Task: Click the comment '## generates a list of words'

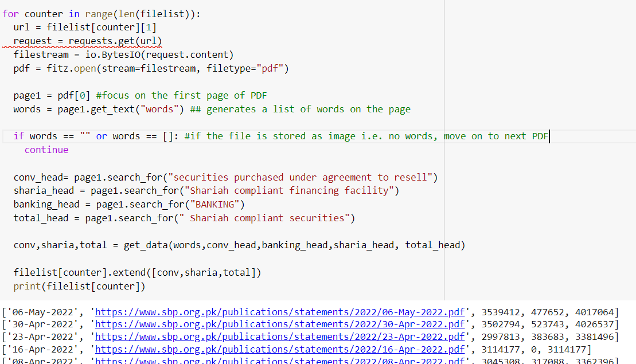Action: point(300,109)
